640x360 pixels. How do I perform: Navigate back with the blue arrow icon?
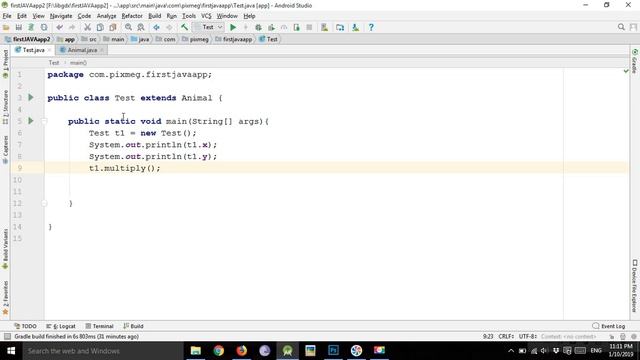coord(156,27)
